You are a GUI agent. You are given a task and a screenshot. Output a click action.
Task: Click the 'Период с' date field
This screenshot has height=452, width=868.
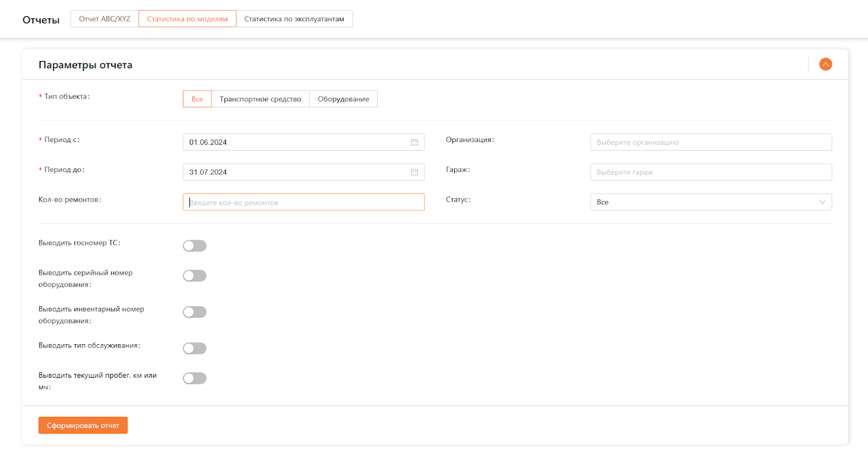pyautogui.click(x=296, y=142)
